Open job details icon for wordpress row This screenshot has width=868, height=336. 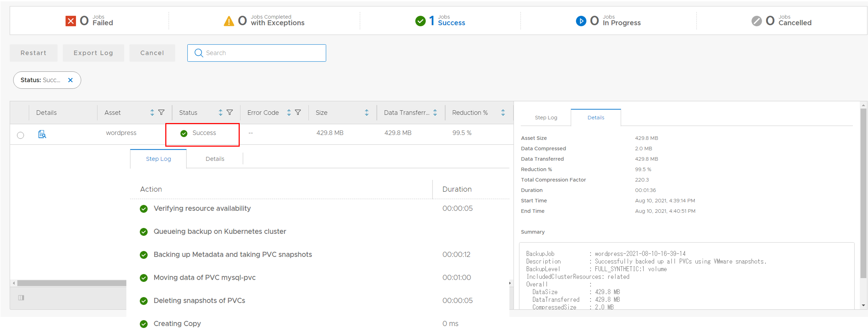(42, 134)
